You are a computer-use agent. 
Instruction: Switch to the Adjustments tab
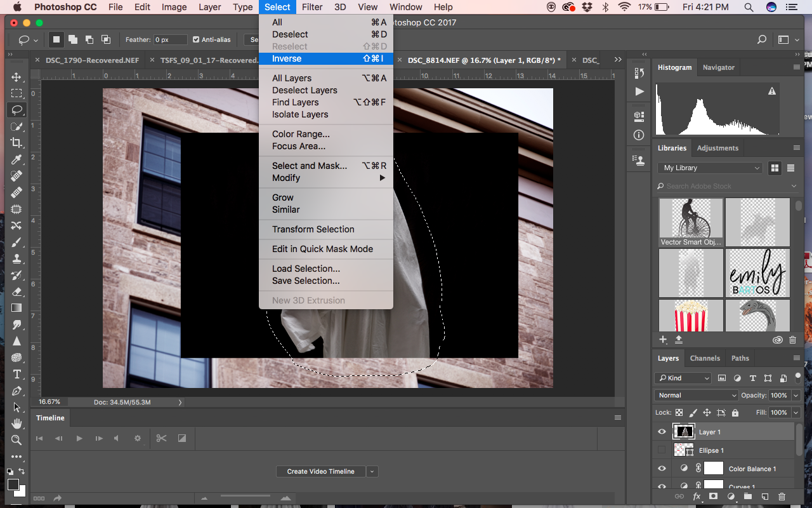pyautogui.click(x=717, y=148)
